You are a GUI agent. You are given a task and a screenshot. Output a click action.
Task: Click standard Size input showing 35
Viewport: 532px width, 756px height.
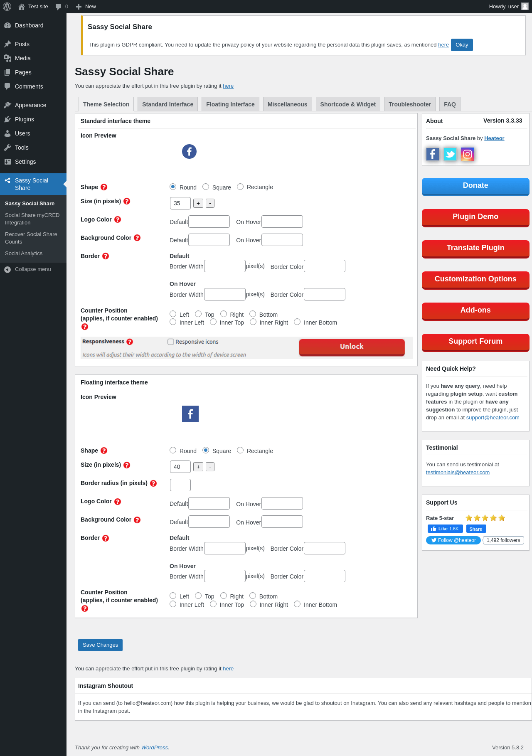(x=180, y=203)
